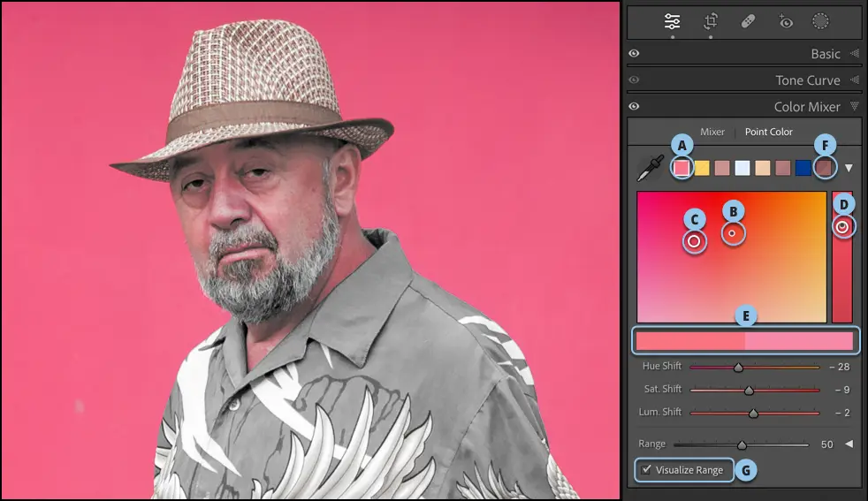Switch to the Point Color tab
Viewport: 868px width, 501px height.
[768, 132]
